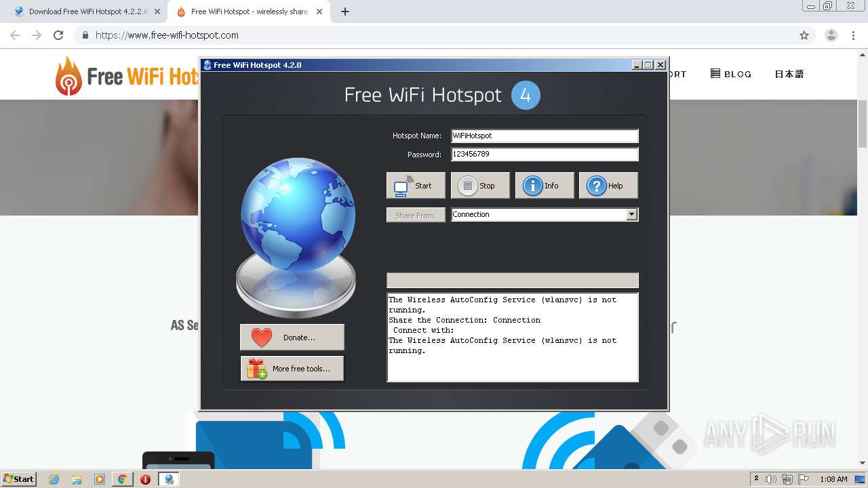View site info via padlock icon

click(85, 35)
